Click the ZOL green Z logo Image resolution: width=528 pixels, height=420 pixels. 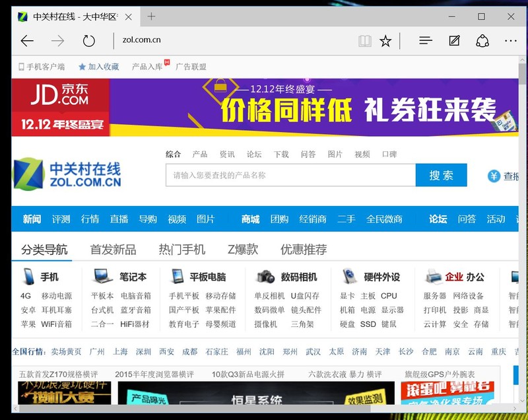tap(28, 174)
